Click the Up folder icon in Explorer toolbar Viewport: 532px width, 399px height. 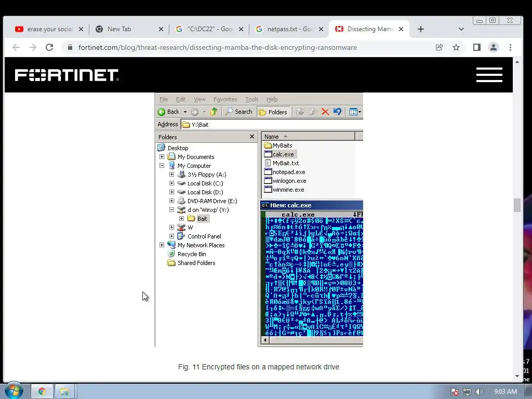[x=214, y=112]
